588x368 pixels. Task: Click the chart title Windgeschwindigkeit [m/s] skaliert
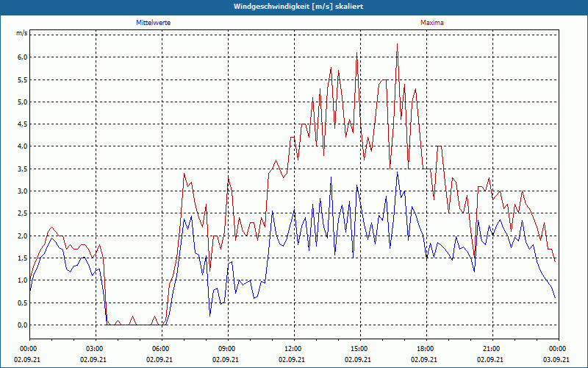point(298,7)
